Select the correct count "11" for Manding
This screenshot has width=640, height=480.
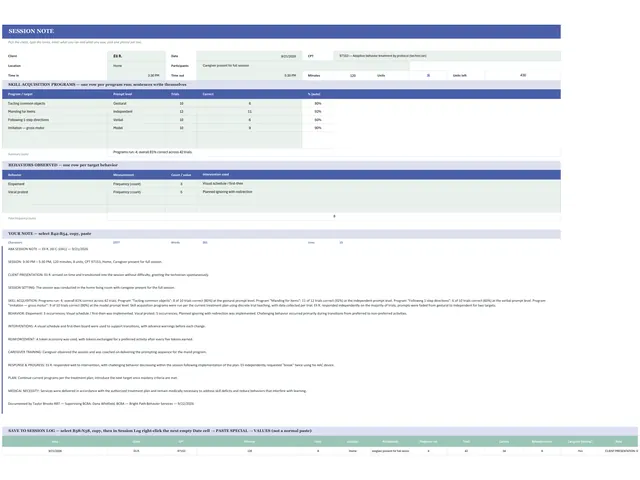coord(249,112)
